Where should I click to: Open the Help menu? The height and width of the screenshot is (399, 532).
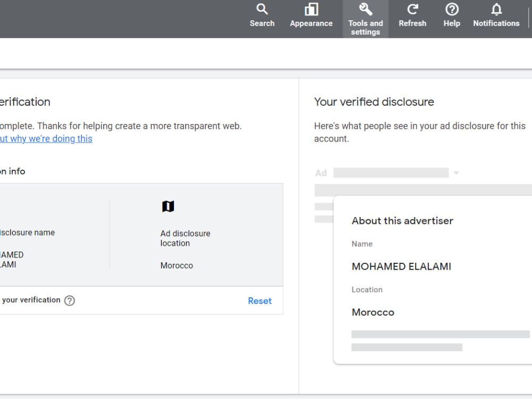[x=452, y=15]
